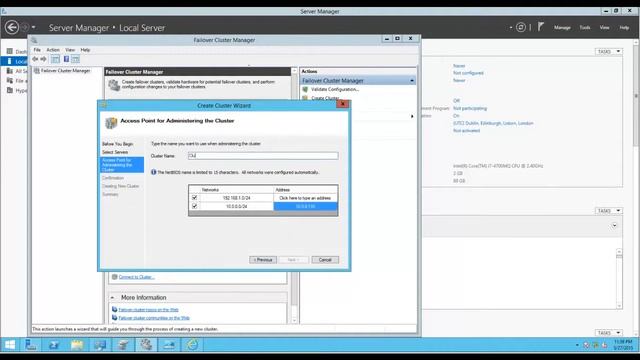Click the All Servers sidebar icon
This screenshot has width=640, height=360.
click(10, 71)
